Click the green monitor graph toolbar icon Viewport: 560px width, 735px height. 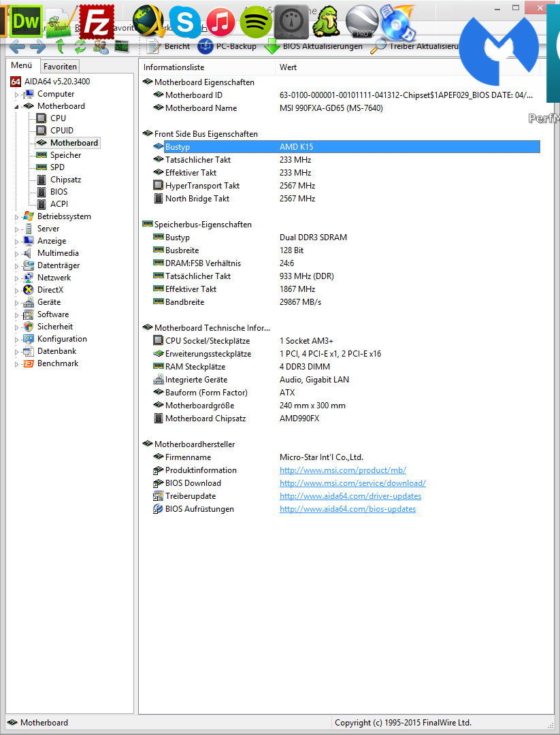tap(122, 46)
